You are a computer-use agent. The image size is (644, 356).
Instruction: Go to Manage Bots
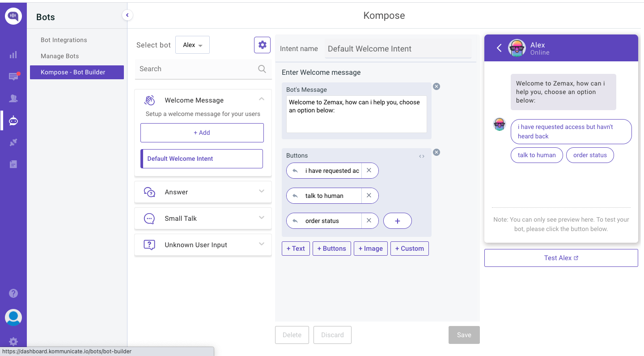(59, 56)
